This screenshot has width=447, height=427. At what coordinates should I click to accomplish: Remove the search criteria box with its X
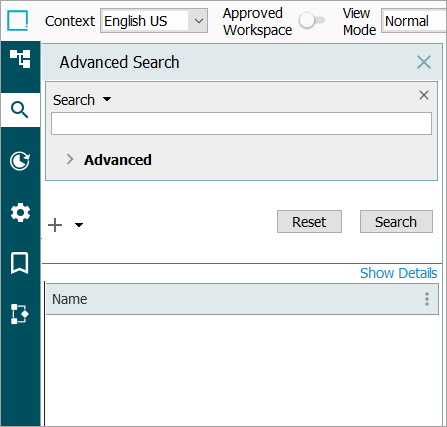tap(424, 95)
